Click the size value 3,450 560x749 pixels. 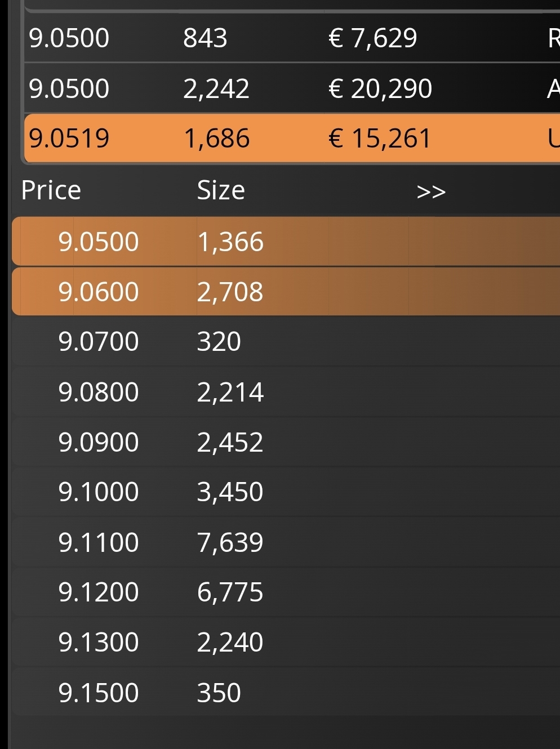point(230,492)
